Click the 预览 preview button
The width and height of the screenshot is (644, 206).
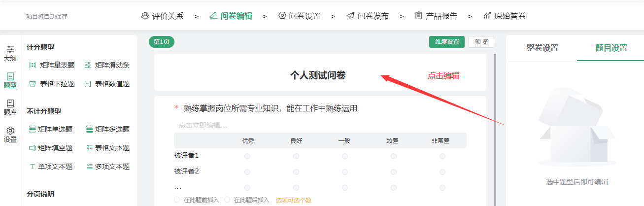click(481, 42)
